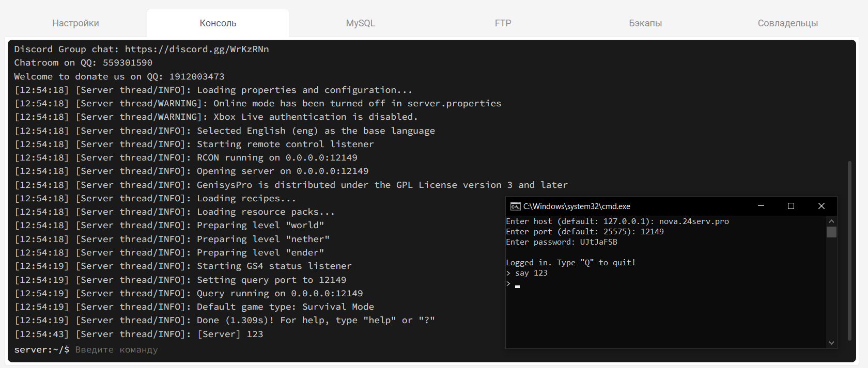Screen dimensions: 868x368
Task: Click the cmd.exe title bar text
Action: click(577, 206)
